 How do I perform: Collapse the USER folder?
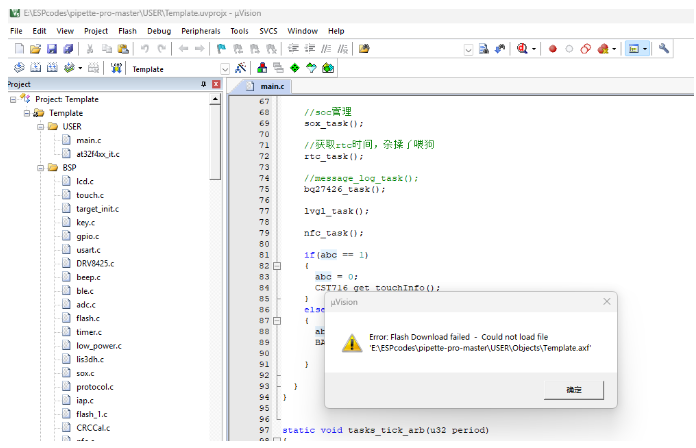pos(40,127)
